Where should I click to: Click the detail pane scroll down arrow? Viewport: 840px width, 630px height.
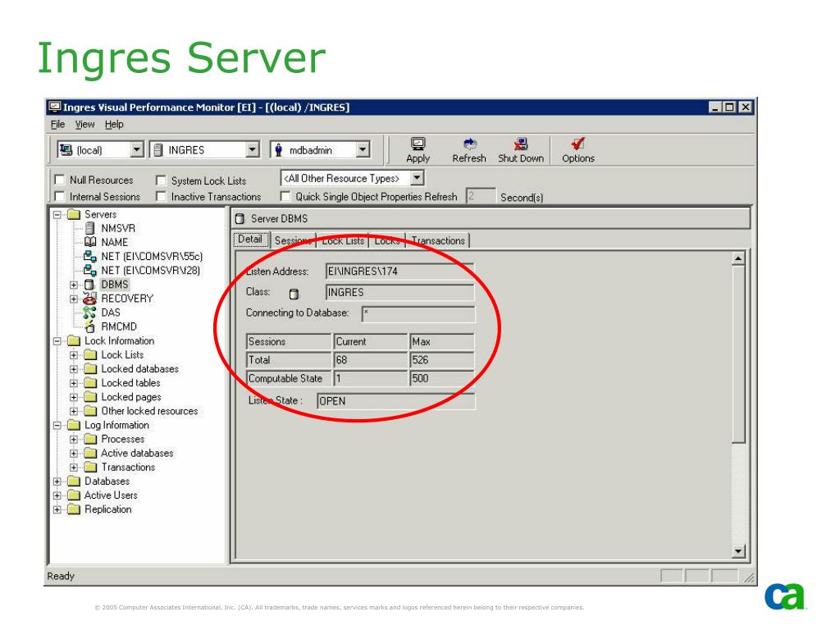[738, 551]
